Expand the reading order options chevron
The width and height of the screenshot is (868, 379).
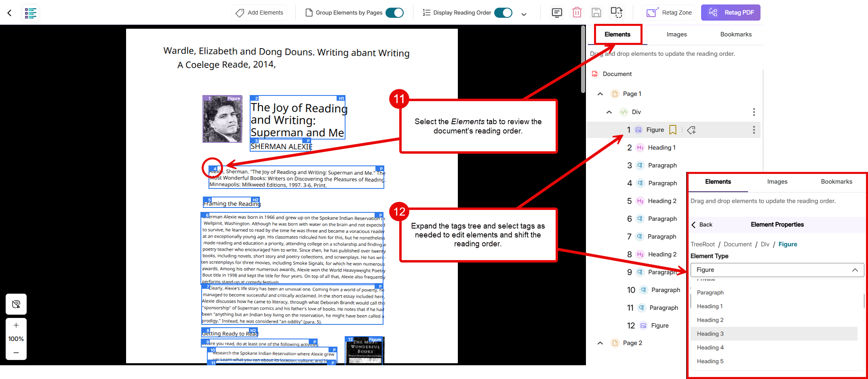(x=524, y=14)
